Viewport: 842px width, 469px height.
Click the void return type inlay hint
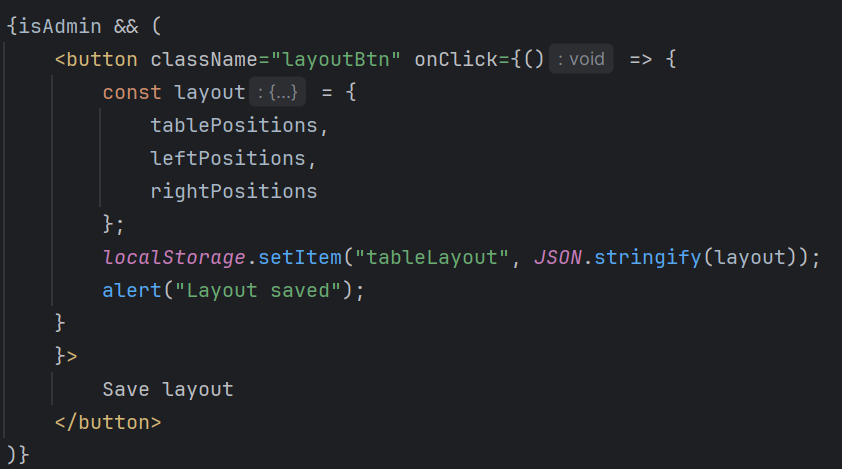(581, 59)
